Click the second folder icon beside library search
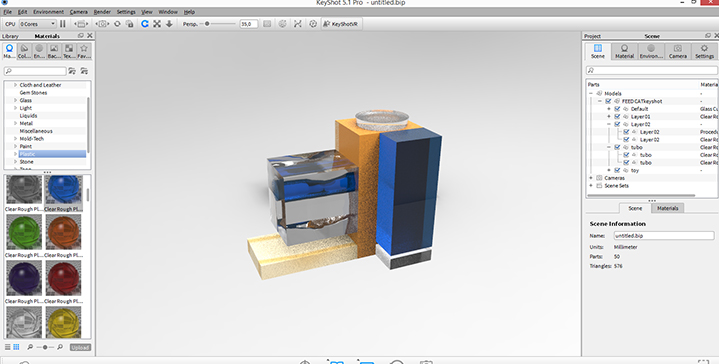 click(84, 71)
